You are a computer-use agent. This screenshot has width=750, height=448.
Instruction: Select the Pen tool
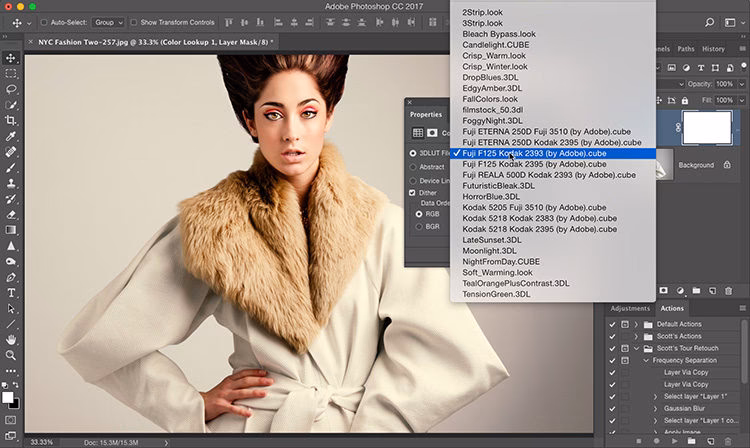coord(11,277)
